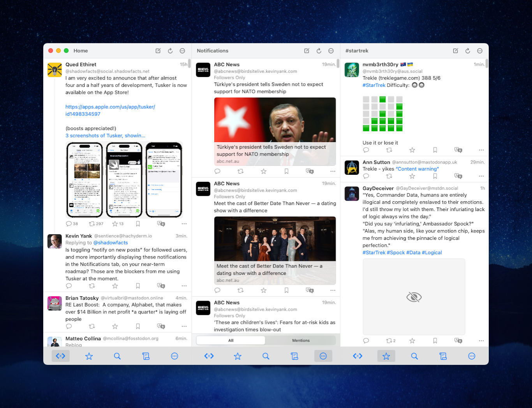The image size is (532, 408).
Task: Open ellipsis menu on Better Date Than Never post
Action: (x=333, y=290)
